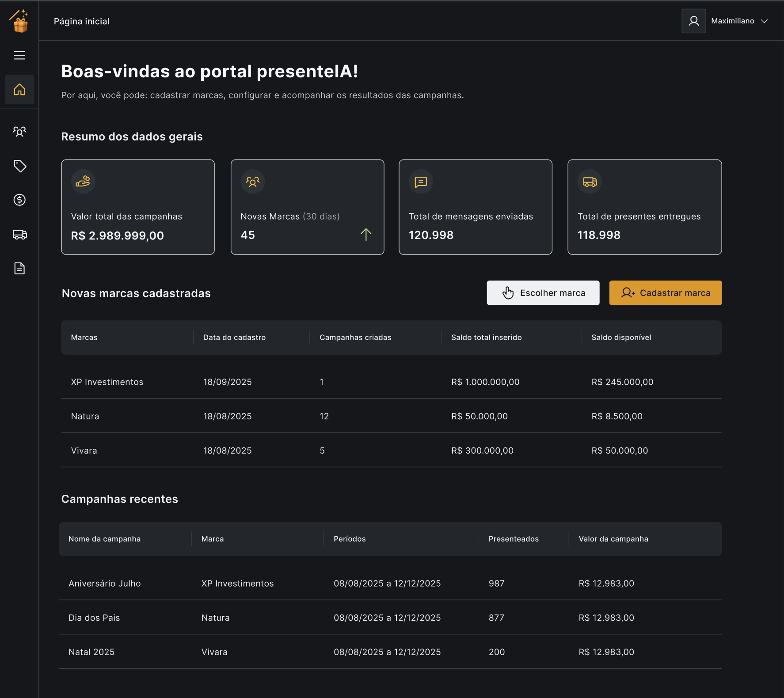Click the Página inicial breadcrumb title
Image resolution: width=784 pixels, height=698 pixels.
(x=82, y=21)
